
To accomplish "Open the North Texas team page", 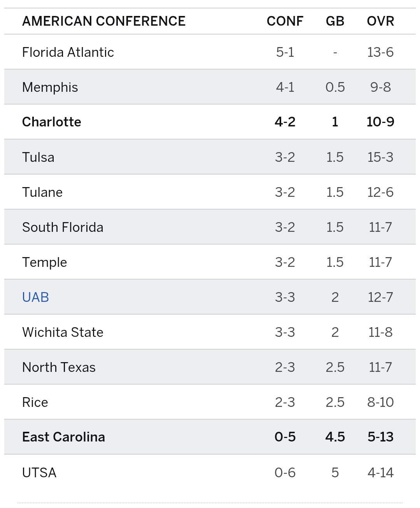I will click(59, 367).
